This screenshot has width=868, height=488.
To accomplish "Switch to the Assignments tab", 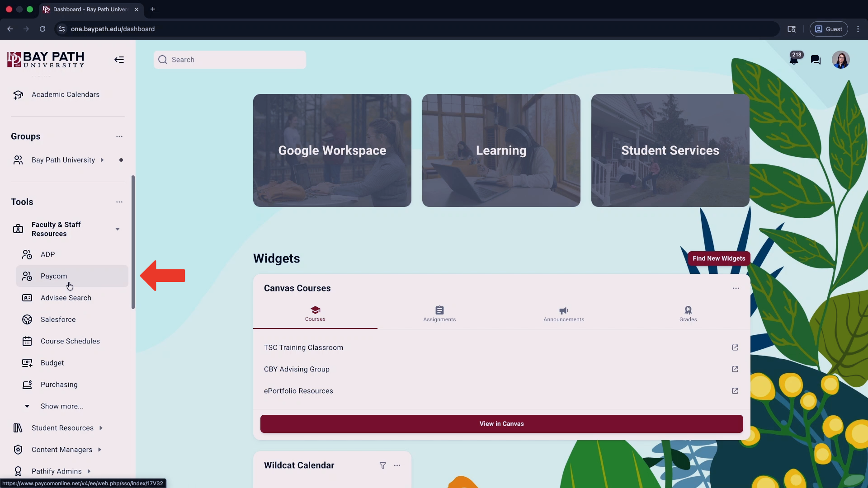I will click(x=439, y=314).
